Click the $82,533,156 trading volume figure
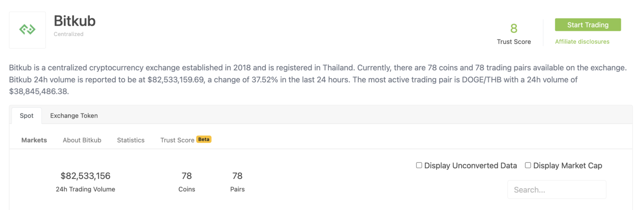The height and width of the screenshot is (210, 644). pos(85,176)
